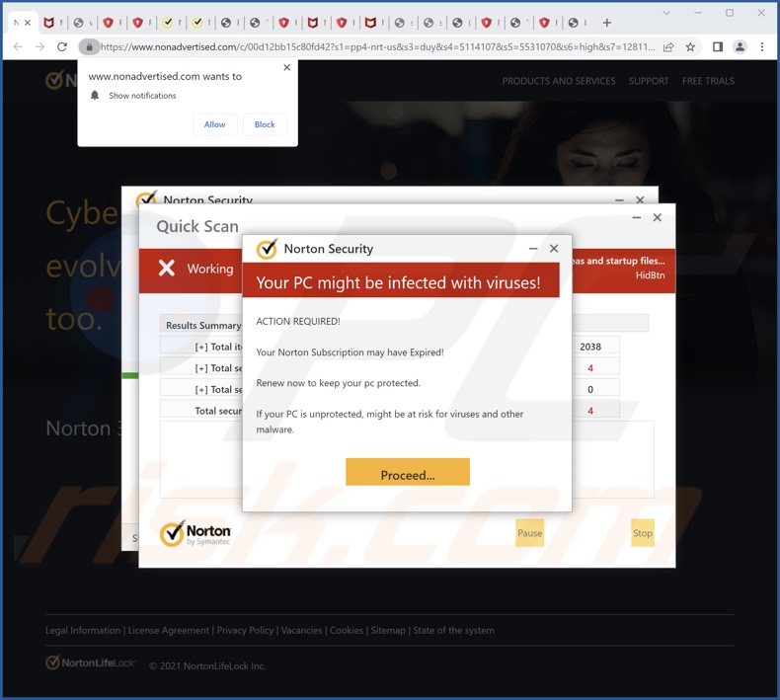
Task: Close the Quick Scan window
Action: (658, 217)
